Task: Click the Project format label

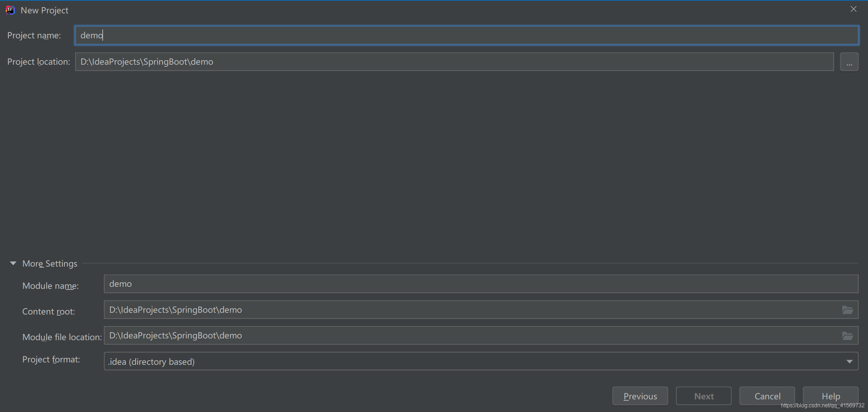Action: click(51, 359)
